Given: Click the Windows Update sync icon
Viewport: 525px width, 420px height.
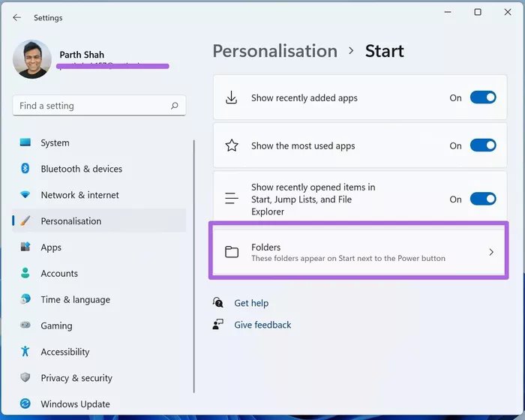Looking at the screenshot, I should pos(25,403).
